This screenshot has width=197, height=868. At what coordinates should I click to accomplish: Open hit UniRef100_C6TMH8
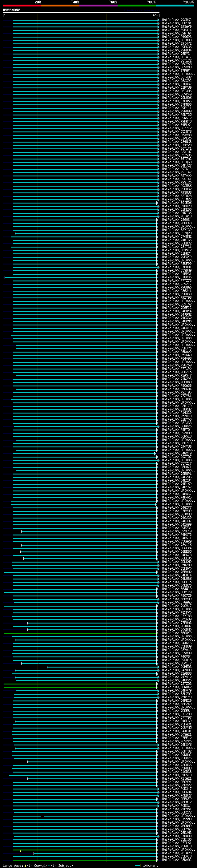coord(177,40)
